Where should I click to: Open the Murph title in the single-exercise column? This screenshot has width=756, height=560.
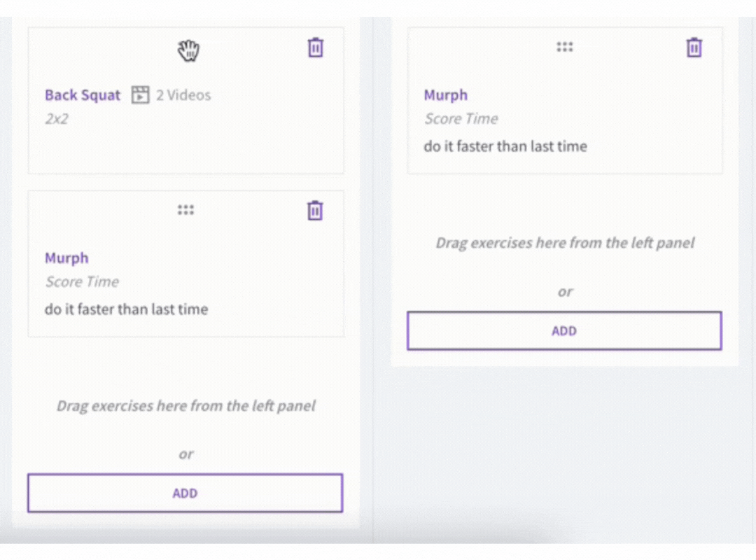coord(445,95)
